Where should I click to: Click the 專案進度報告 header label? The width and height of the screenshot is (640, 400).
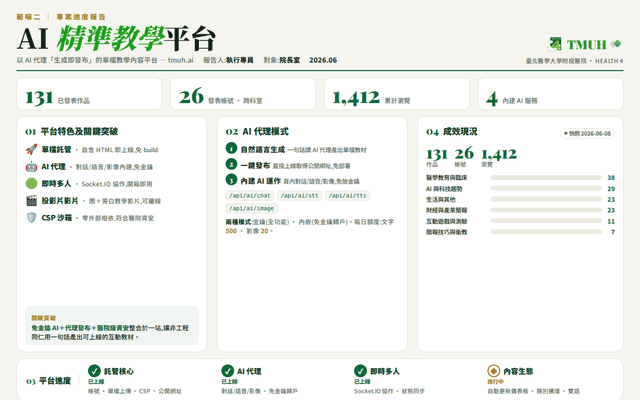[x=81, y=17]
